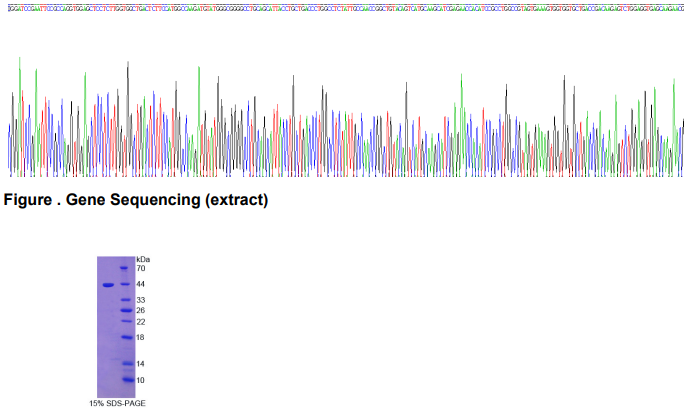Click the Figure Gene Sequencing caption text
The image size is (688, 414).
136,200
